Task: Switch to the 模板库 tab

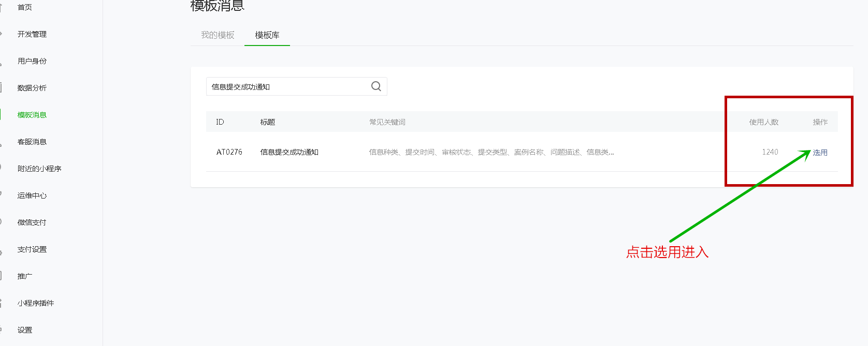Action: [267, 35]
